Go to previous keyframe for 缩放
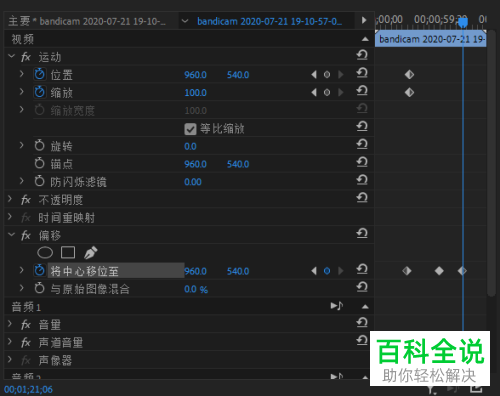Viewport: 500px width, 396px height. (314, 92)
